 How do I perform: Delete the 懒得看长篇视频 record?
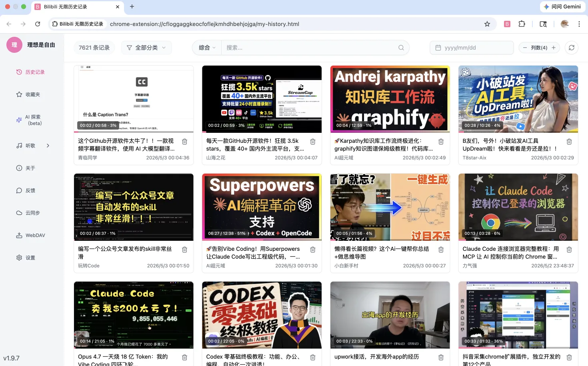(441, 250)
